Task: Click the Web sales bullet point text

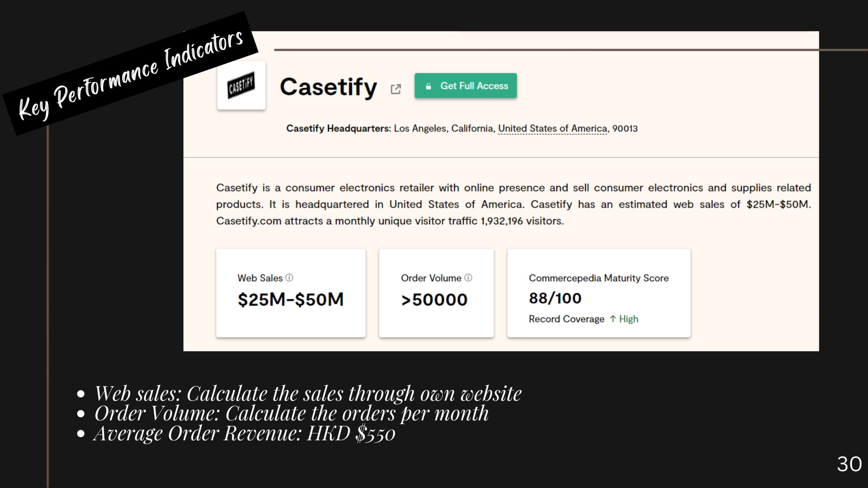Action: 308,394
